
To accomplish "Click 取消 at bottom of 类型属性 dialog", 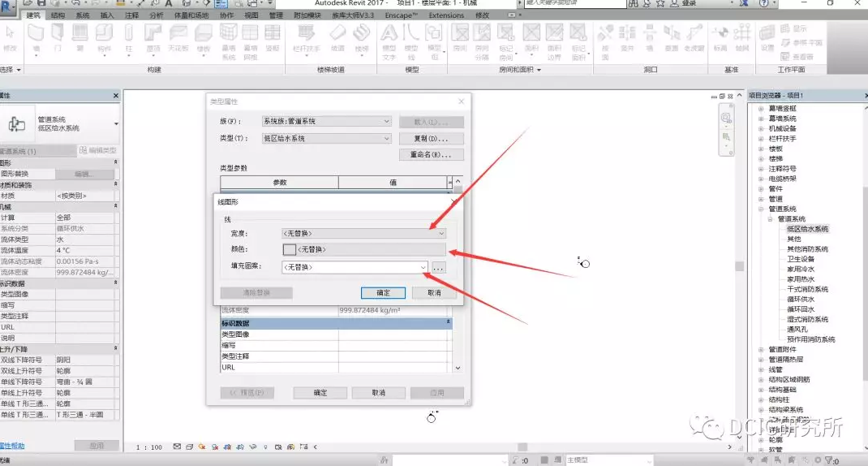I will (379, 392).
